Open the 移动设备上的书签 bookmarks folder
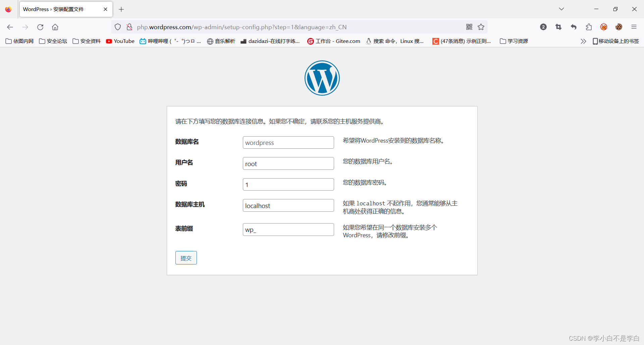 [x=616, y=41]
